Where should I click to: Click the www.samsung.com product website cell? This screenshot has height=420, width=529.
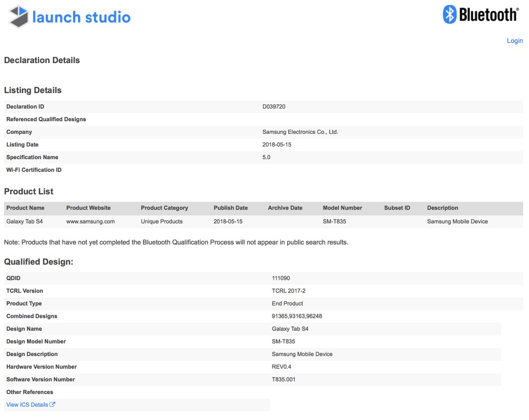point(90,221)
